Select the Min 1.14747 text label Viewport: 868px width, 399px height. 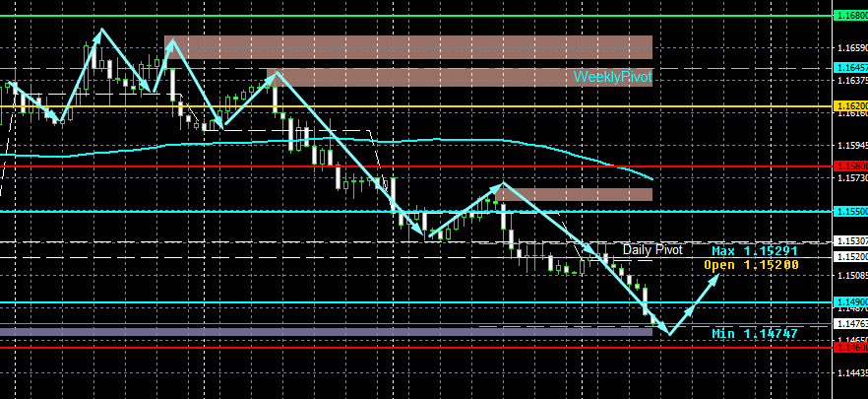(755, 334)
